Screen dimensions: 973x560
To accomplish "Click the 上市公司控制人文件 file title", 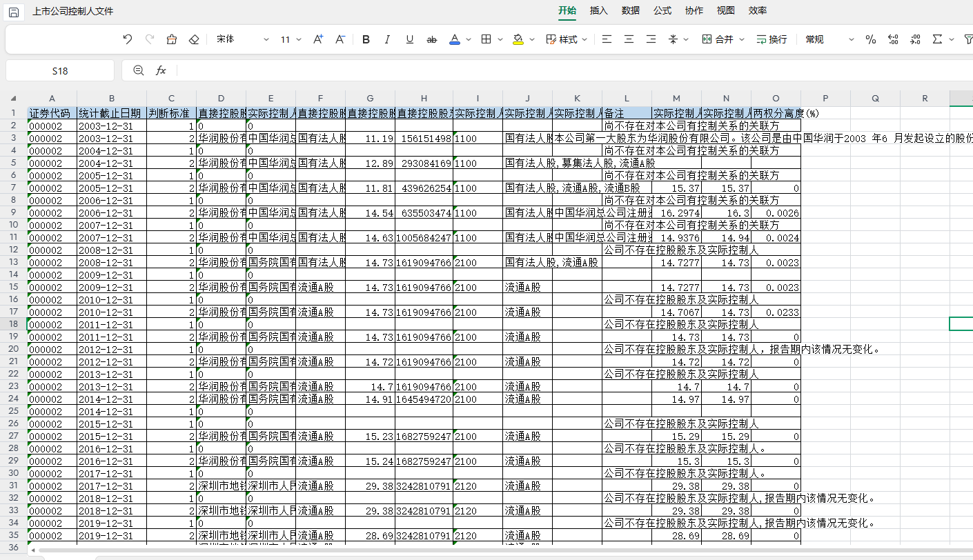I will point(72,11).
